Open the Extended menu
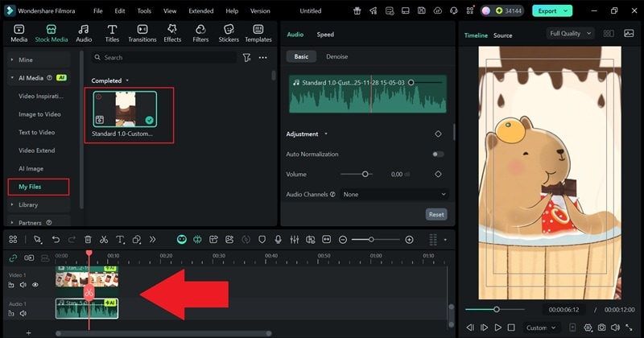Image resolution: width=644 pixels, height=338 pixels. [200, 11]
